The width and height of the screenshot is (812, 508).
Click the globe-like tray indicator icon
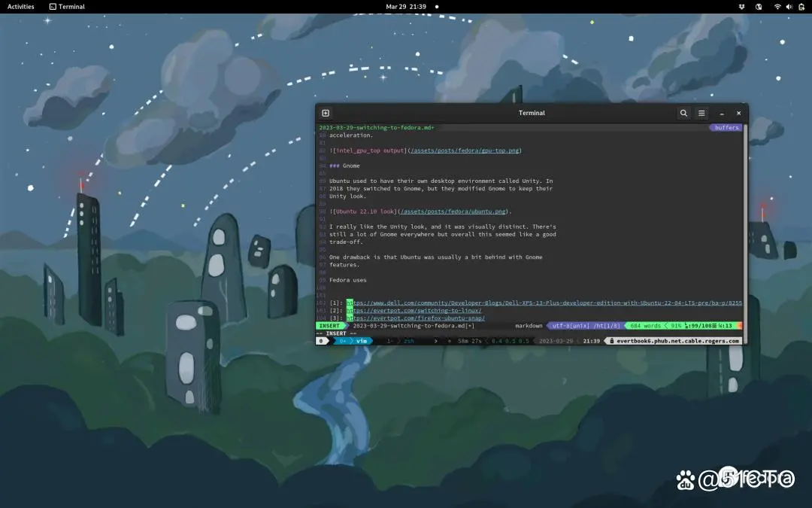759,7
